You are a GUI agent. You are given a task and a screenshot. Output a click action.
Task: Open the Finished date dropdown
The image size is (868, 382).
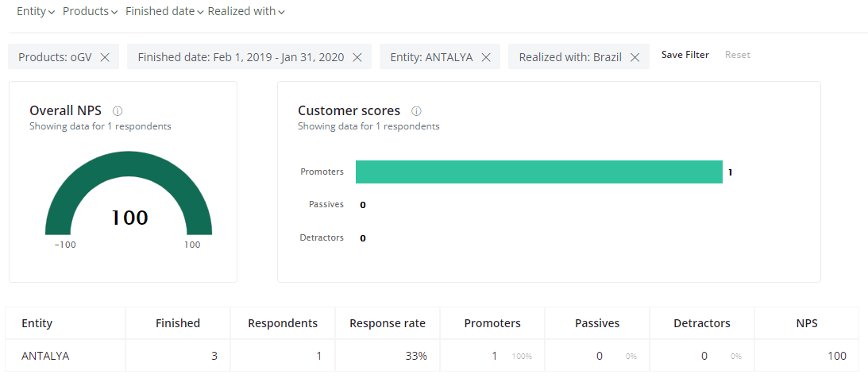(x=165, y=11)
